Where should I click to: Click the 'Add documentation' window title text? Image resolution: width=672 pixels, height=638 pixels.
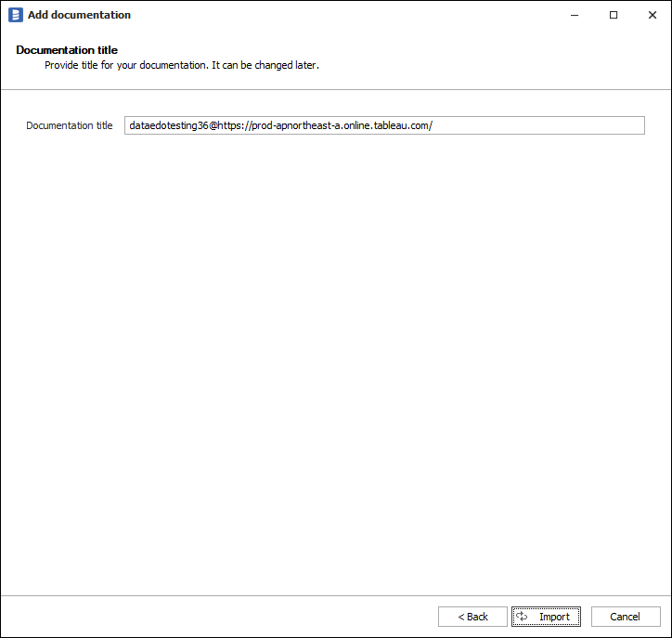coord(79,15)
